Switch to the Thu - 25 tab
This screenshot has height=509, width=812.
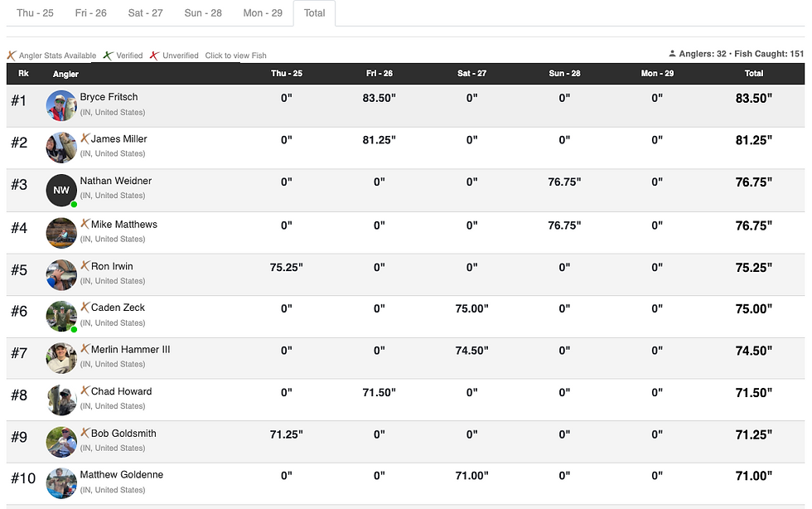click(35, 13)
